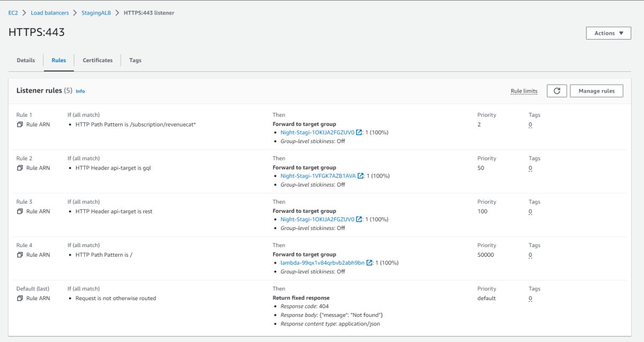Screen dimensions: 644x342
Task: Click the refresh listener rules icon
Action: pyautogui.click(x=557, y=91)
